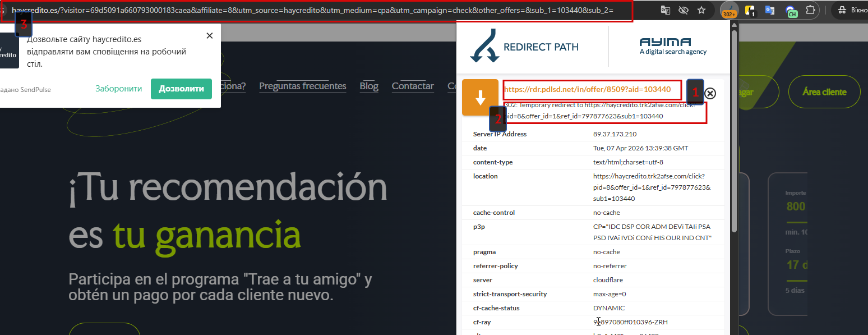Click the Server IP Address label

click(x=500, y=134)
